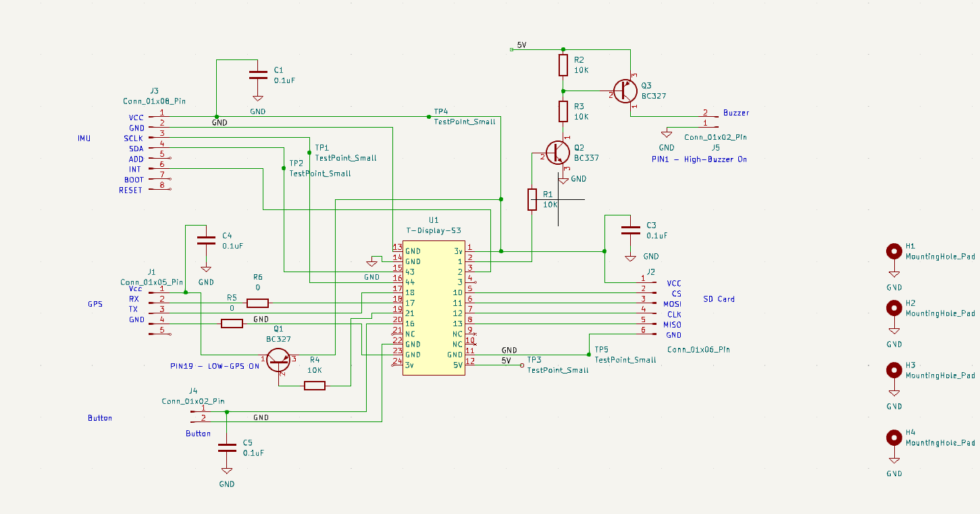The image size is (980, 514).
Task: Select the Q3 BC327 transistor symbol
Action: point(625,91)
